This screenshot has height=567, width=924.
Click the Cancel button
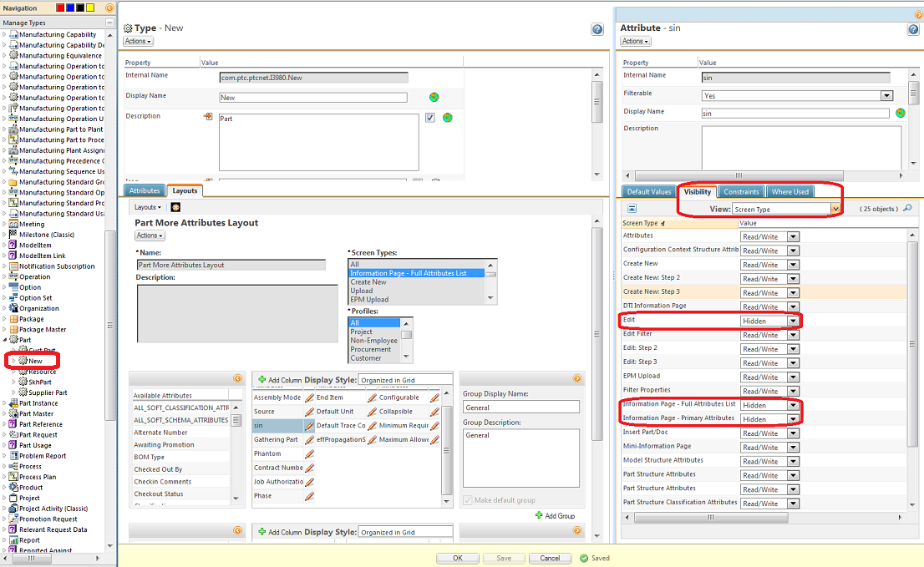point(550,558)
